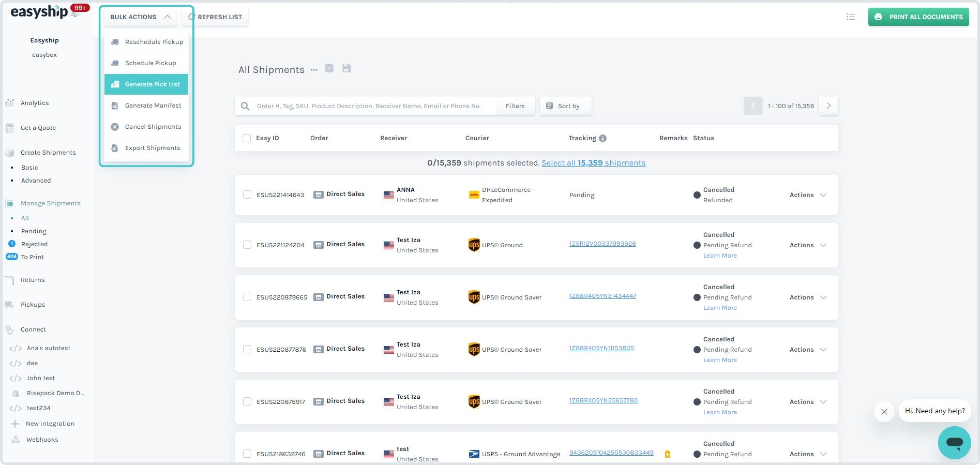This screenshot has height=465, width=980.
Task: Open the Filters panel
Action: click(x=515, y=106)
